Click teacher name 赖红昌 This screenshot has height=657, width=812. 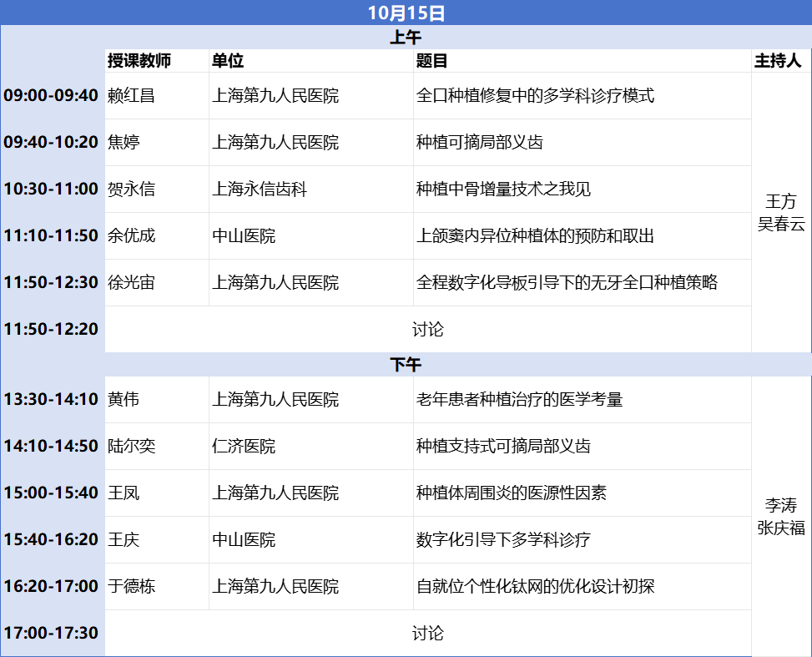(131, 95)
